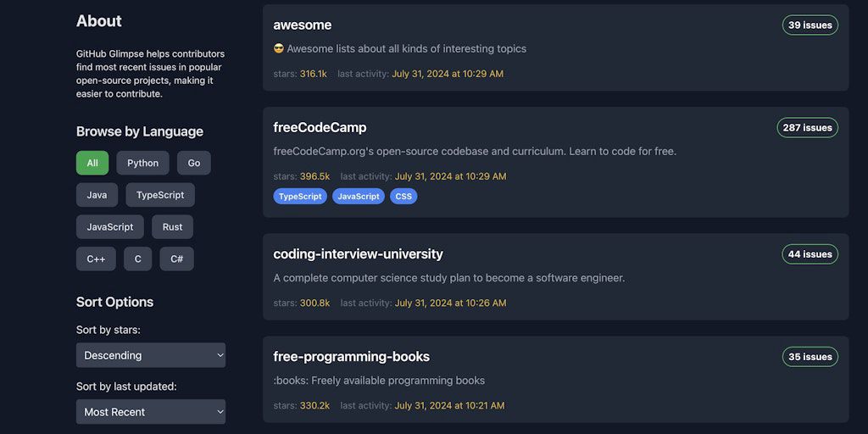Select the TypeScript language filter
Viewport: 868px width, 434px height.
[160, 195]
